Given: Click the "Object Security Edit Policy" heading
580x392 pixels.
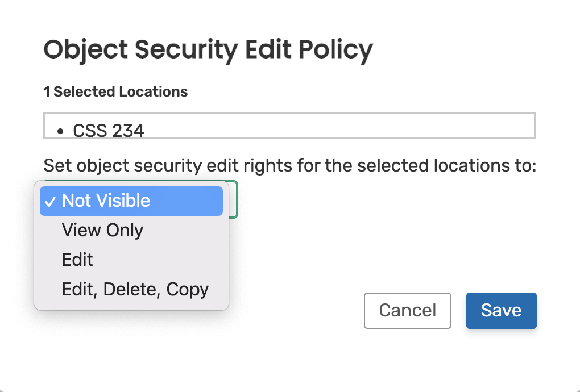Looking at the screenshot, I should point(208,50).
